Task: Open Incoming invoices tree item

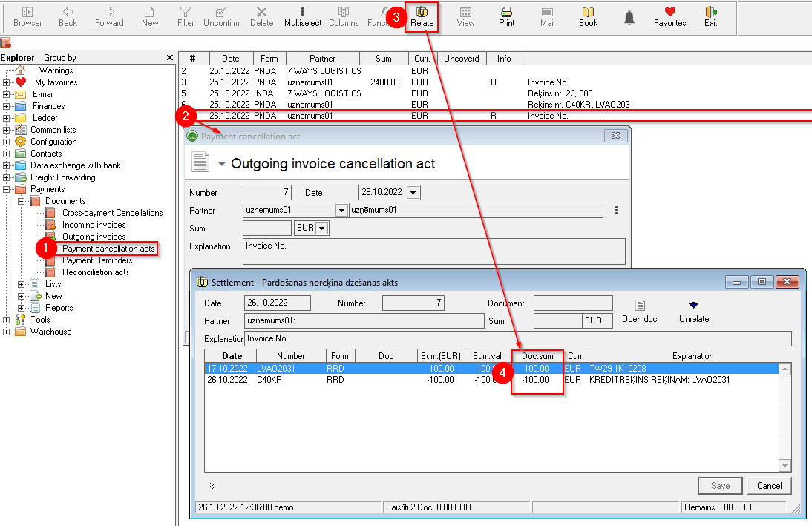Action: (x=94, y=225)
